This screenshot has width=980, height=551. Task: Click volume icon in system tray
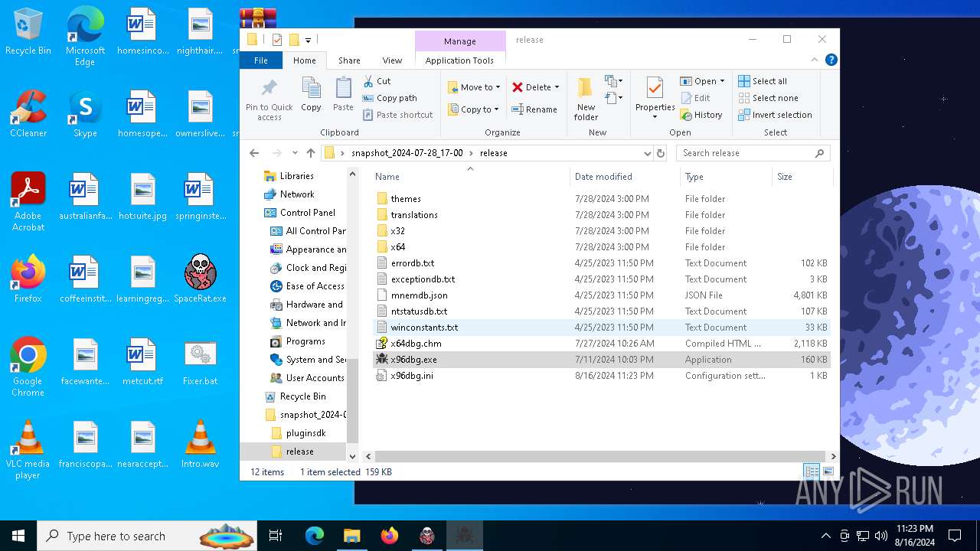(880, 536)
